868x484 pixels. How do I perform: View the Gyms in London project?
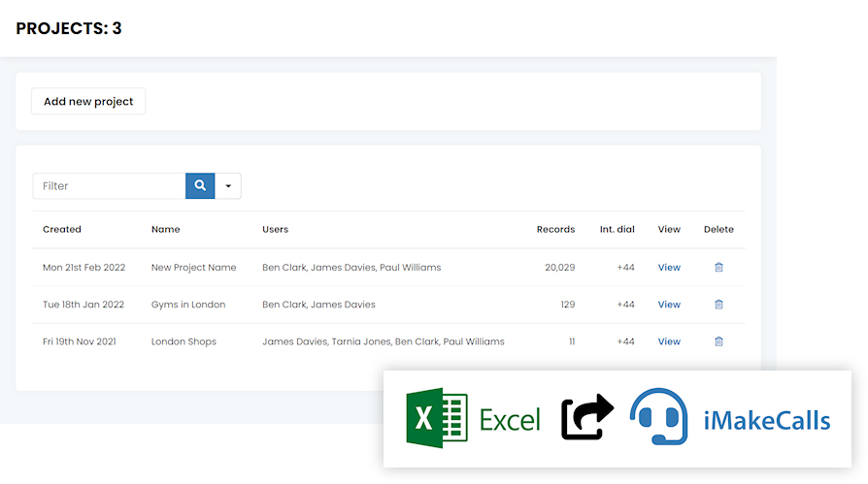(669, 305)
